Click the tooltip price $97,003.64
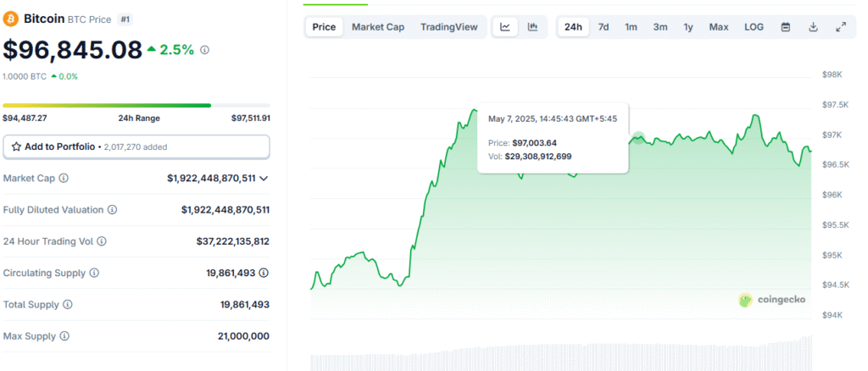Screen dimensions: 868x371 [x=534, y=142]
